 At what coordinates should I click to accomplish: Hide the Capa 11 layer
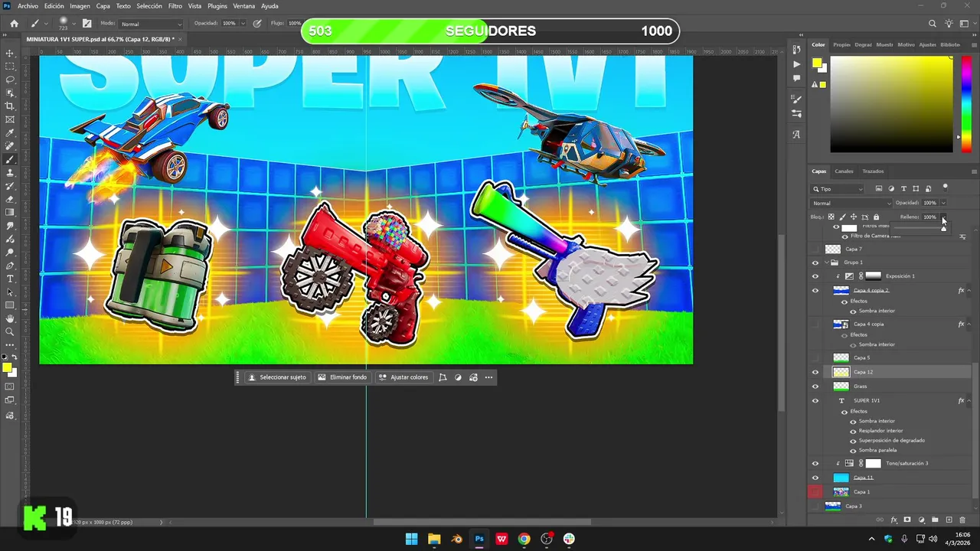[815, 478]
